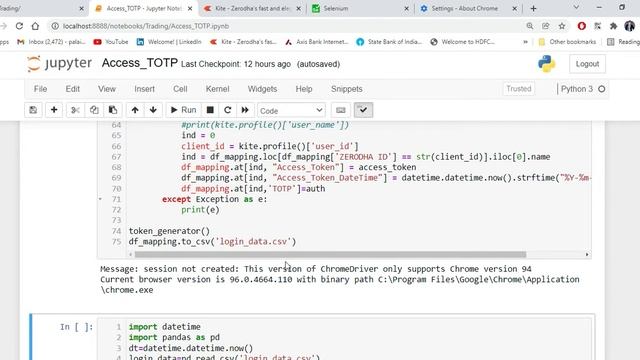Viewport: 640px width, 360px height.
Task: Open the command palette keyboard icon
Action: click(341, 110)
